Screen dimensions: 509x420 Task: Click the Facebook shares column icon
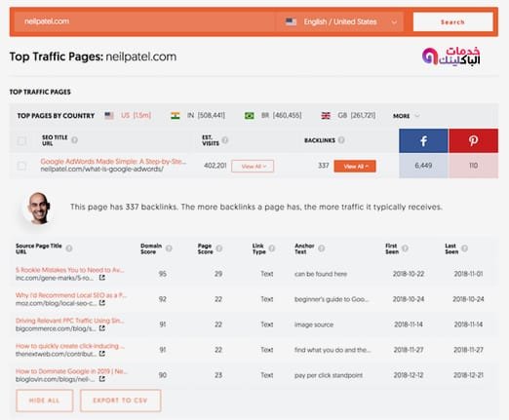423,140
